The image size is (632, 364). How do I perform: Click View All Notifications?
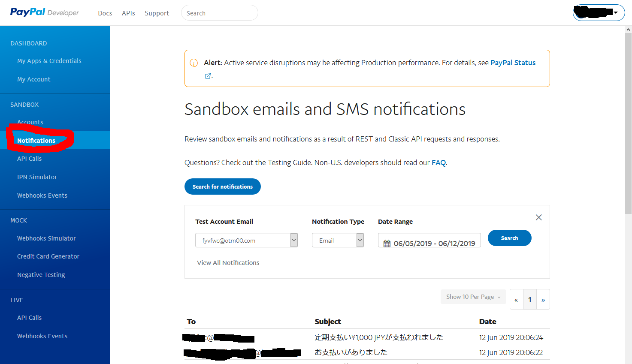click(x=228, y=263)
